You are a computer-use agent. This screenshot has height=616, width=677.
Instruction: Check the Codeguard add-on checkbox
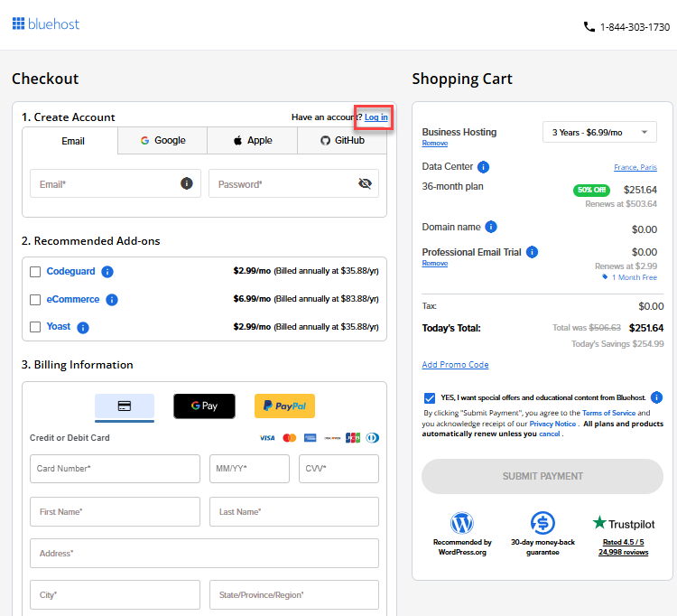pos(35,272)
